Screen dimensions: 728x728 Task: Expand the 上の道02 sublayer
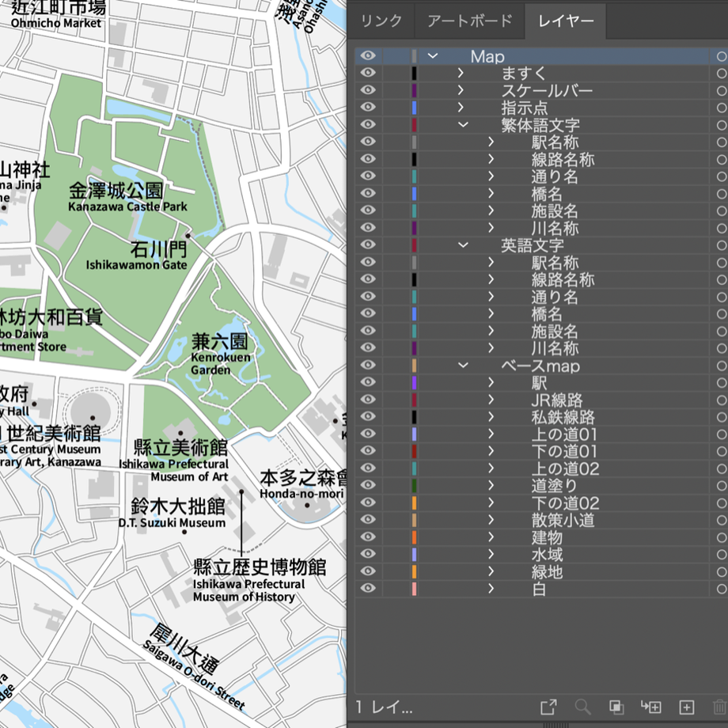pos(491,468)
